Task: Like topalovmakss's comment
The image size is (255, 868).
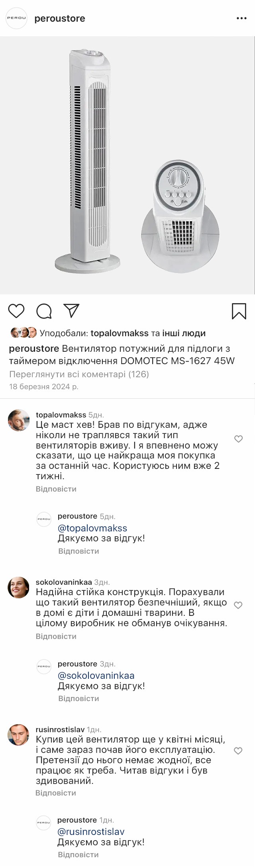Action: 238,439
